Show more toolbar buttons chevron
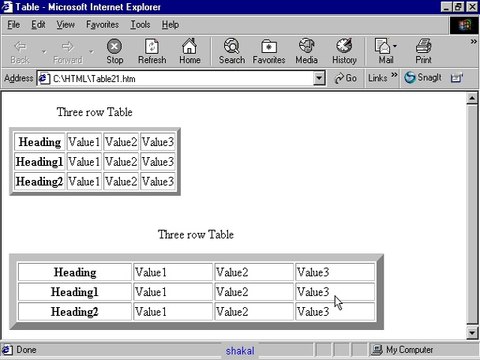 pyautogui.click(x=473, y=42)
